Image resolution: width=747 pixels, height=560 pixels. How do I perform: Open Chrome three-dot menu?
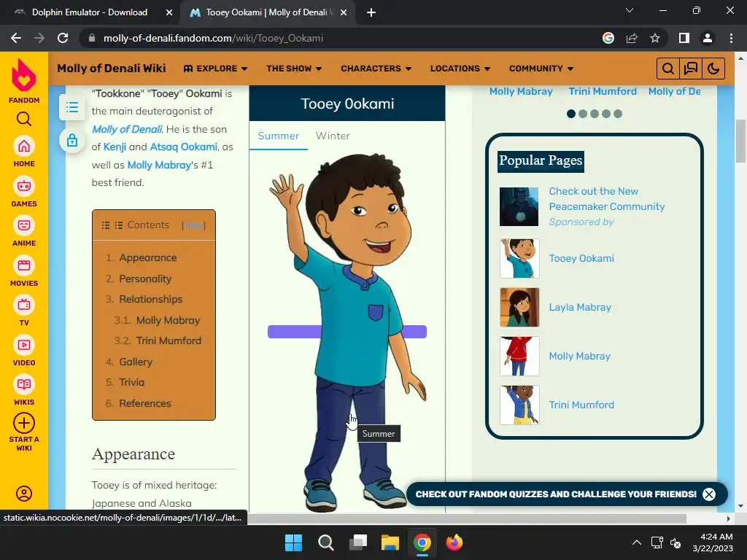tap(731, 38)
